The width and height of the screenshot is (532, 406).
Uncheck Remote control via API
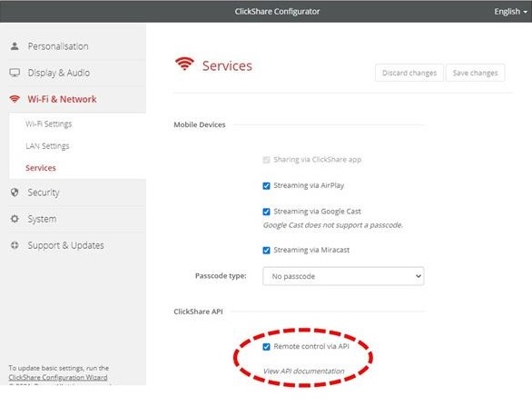point(266,347)
